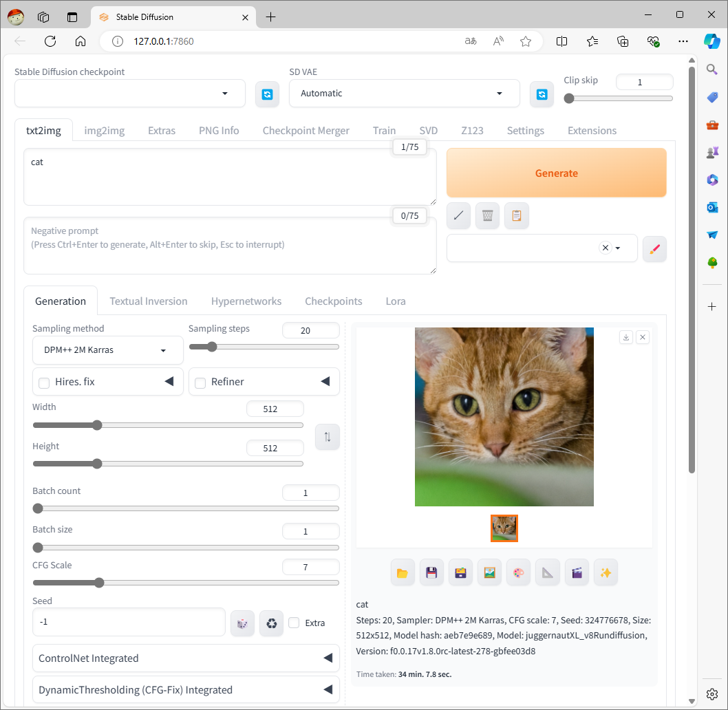The width and height of the screenshot is (728, 710).
Task: Open the PNG Info tab
Action: [219, 131]
